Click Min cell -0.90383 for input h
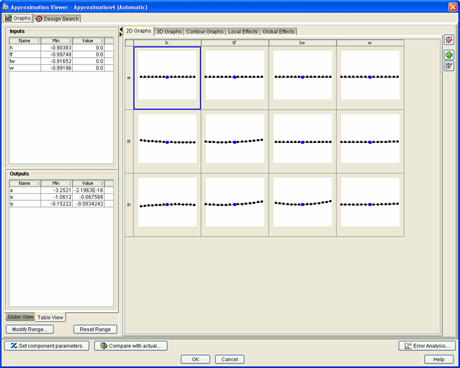 (56, 48)
